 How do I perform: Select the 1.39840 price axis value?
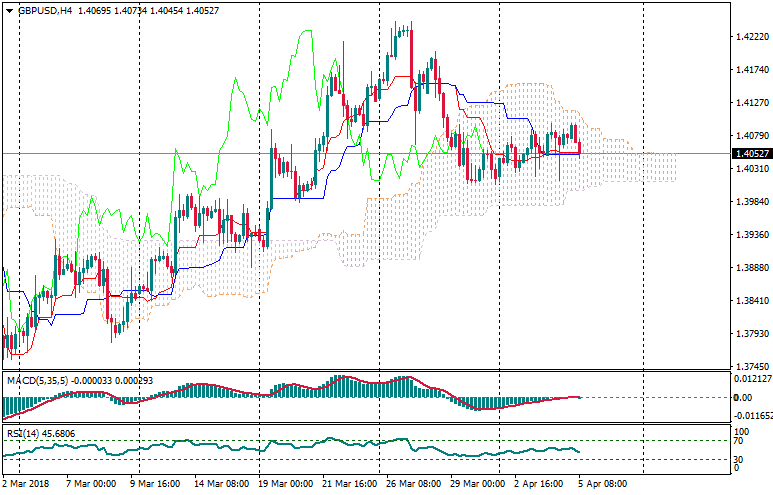click(751, 201)
